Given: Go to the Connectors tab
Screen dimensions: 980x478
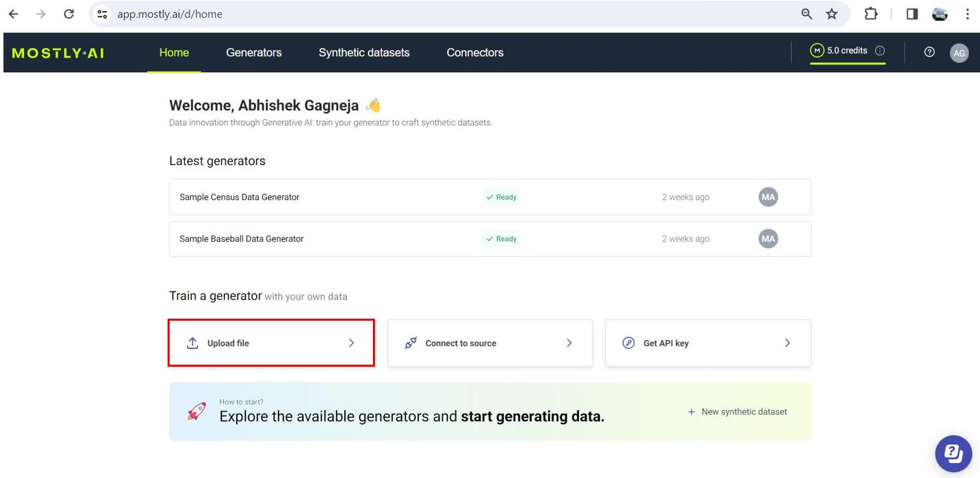Looking at the screenshot, I should pyautogui.click(x=475, y=53).
